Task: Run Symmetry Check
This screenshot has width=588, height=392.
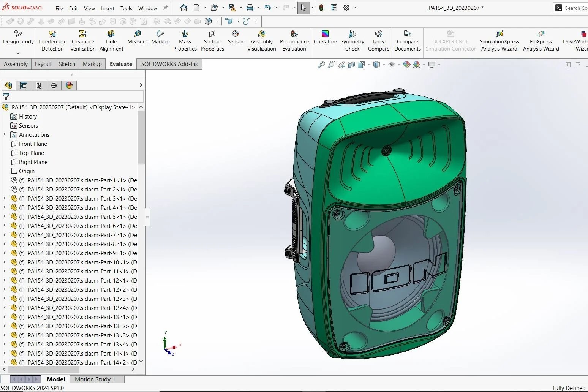Action: (352, 41)
